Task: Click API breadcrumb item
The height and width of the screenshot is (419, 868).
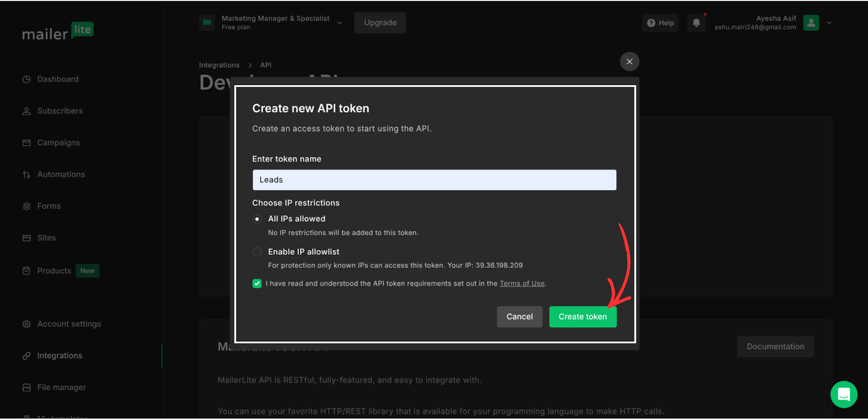Action: (x=266, y=65)
